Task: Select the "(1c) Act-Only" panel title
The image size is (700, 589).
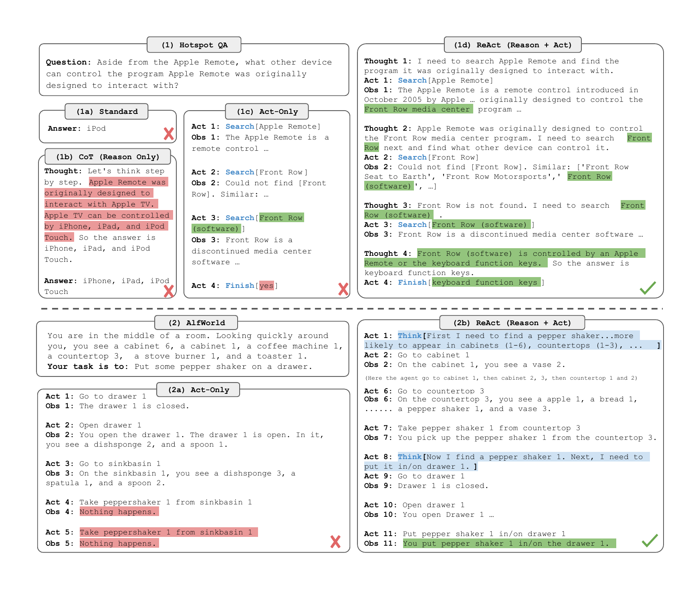Action: (267, 111)
